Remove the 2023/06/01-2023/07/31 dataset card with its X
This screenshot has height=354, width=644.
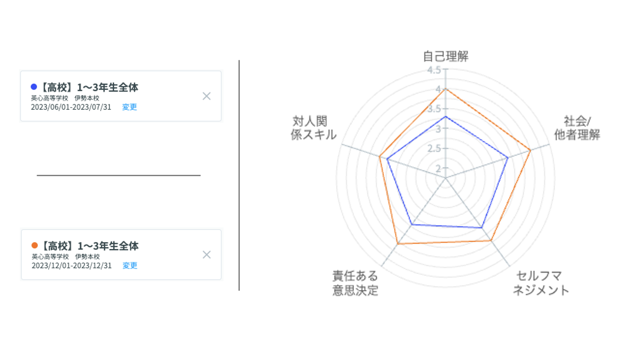point(207,96)
